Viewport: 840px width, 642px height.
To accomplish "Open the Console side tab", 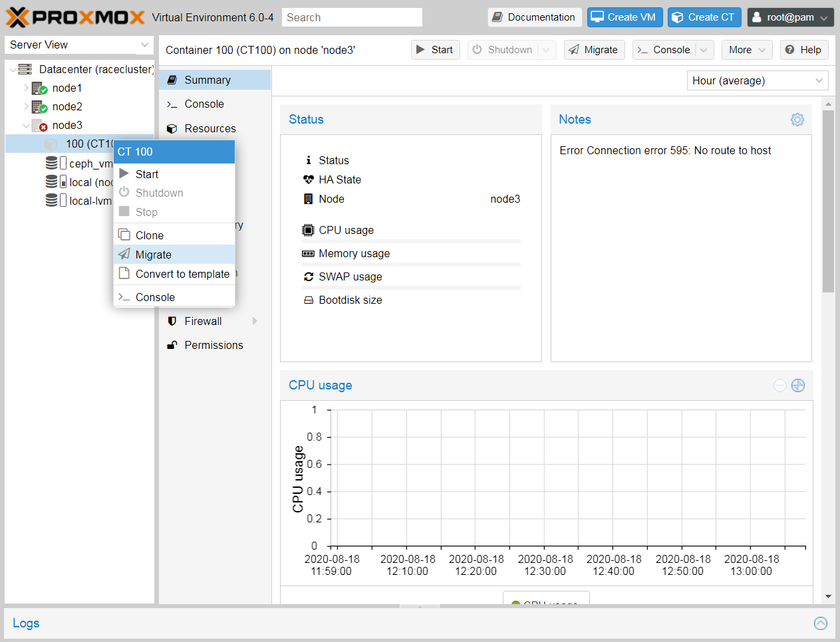I will (x=215, y=104).
